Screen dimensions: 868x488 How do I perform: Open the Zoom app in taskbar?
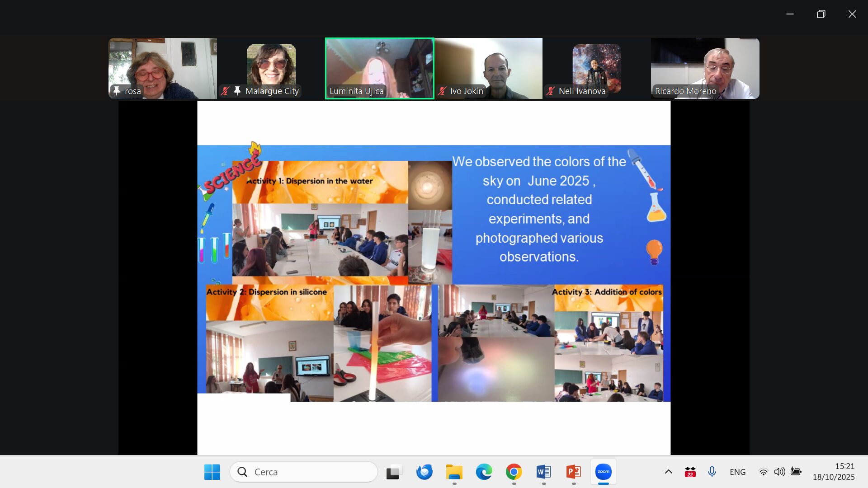point(603,472)
